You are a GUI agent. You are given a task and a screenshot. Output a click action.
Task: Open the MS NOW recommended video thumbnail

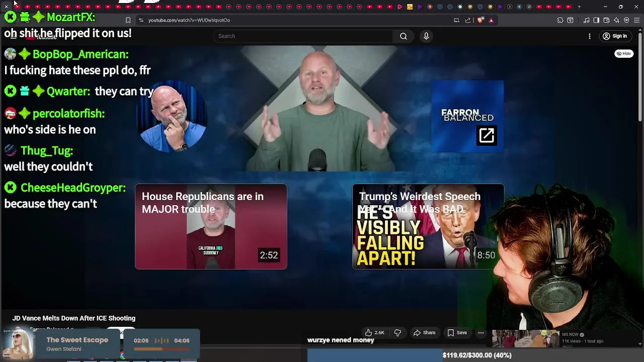(x=525, y=338)
